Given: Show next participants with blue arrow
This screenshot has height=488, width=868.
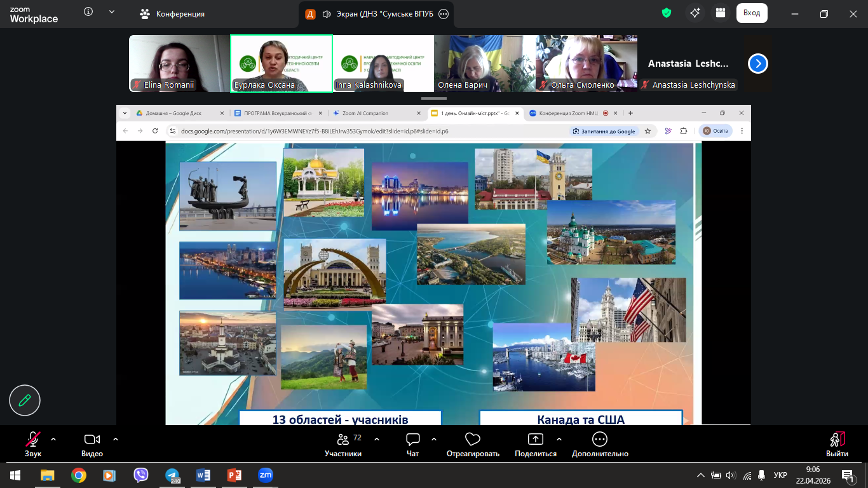Looking at the screenshot, I should pos(757,64).
